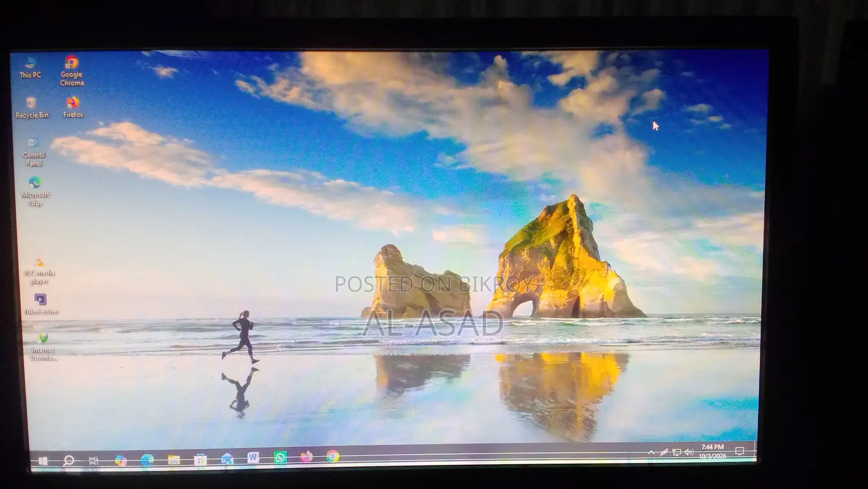The height and width of the screenshot is (489, 868).
Task: Click the TubeFetcher desktop shortcut
Action: pyautogui.click(x=41, y=304)
